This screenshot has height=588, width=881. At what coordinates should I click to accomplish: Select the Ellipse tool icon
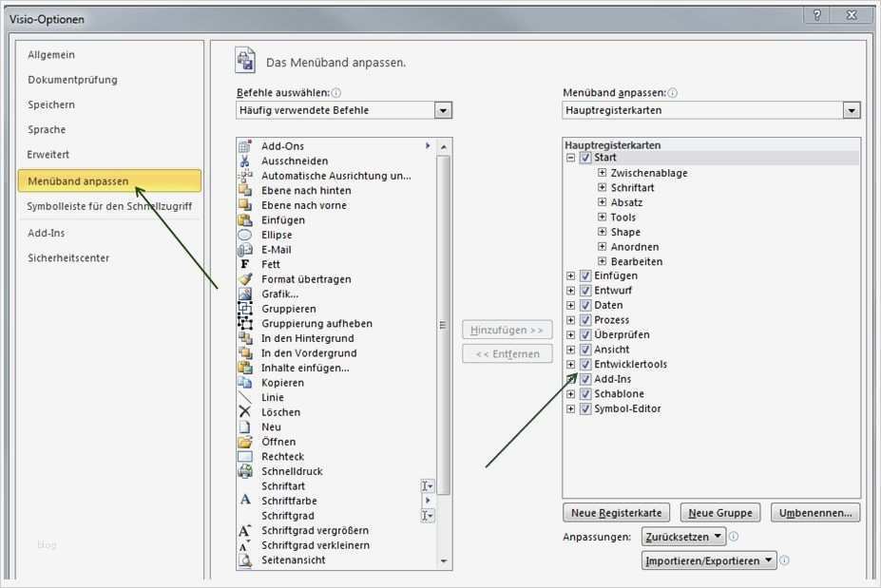pos(243,234)
